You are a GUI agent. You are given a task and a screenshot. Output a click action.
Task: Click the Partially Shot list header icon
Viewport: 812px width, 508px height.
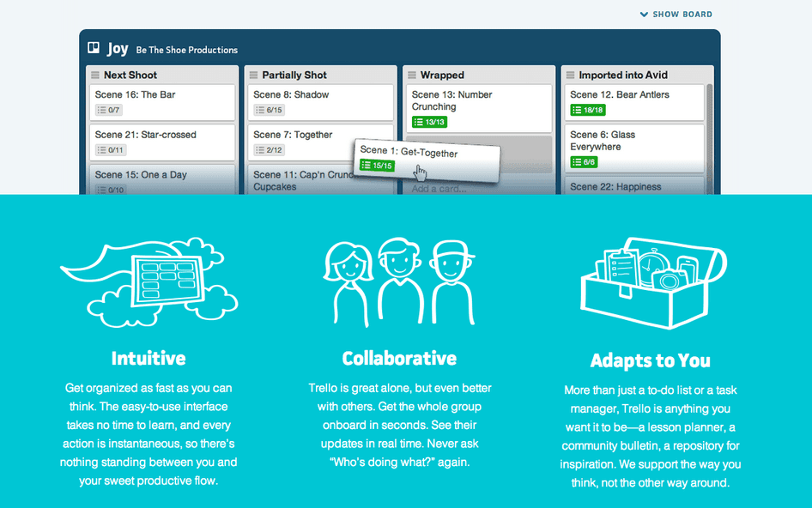point(253,76)
